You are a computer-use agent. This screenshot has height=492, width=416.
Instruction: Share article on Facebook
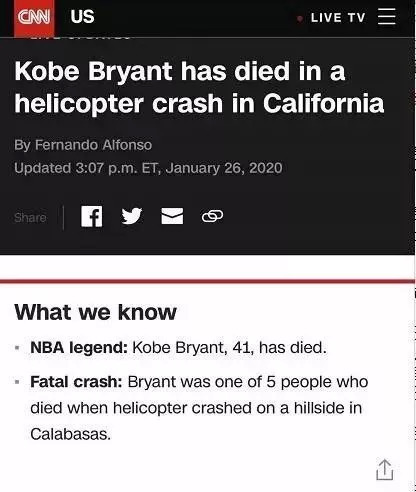92,216
